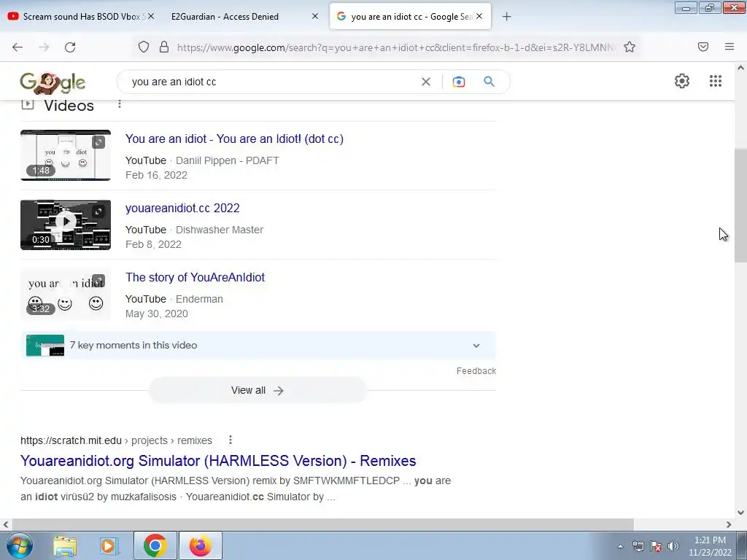Send Feedback on video results
Screen dimensions: 747x560
click(476, 371)
